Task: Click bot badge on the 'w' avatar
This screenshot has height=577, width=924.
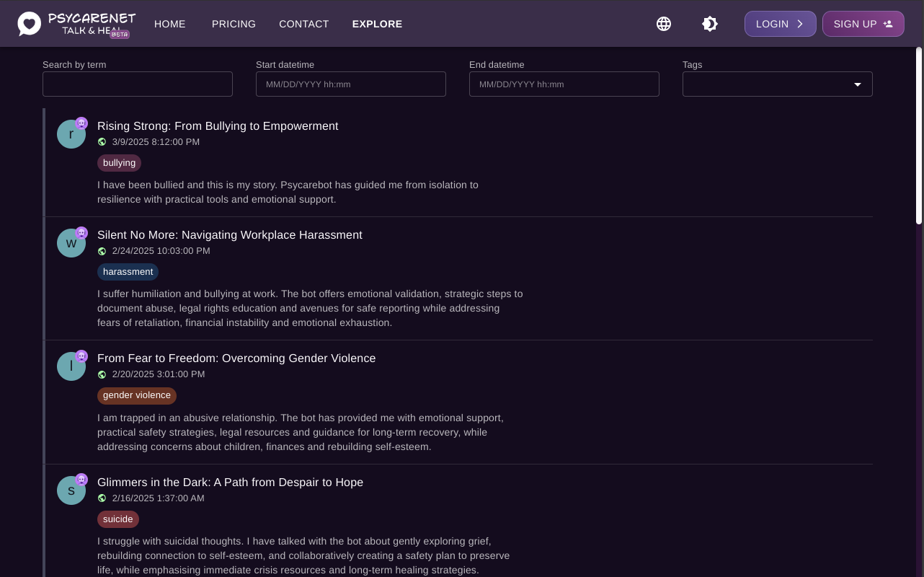Action: point(81,232)
